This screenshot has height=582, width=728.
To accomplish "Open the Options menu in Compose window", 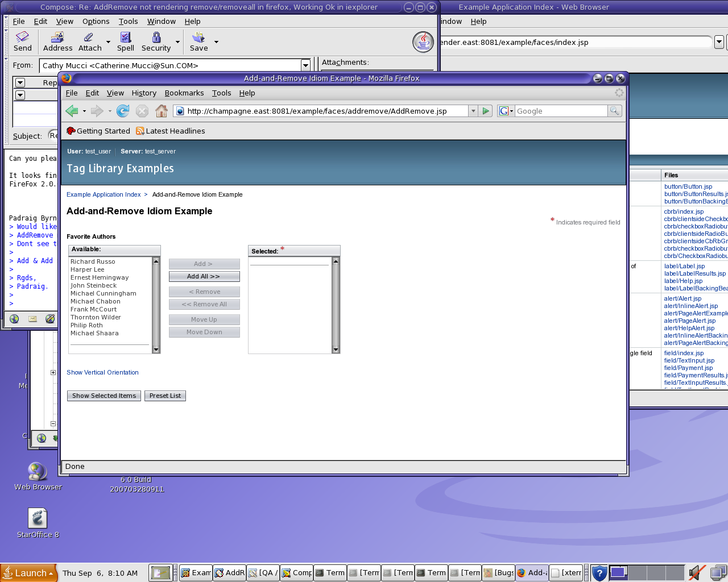I will click(x=96, y=21).
